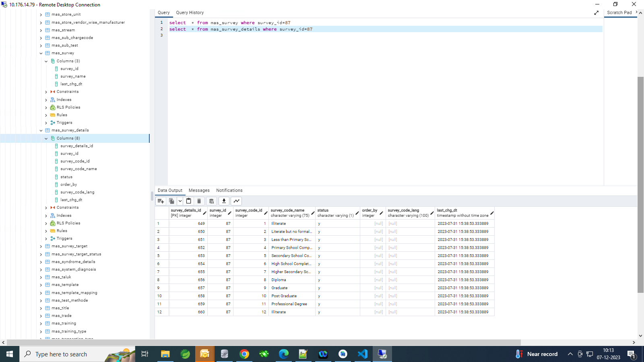Image resolution: width=644 pixels, height=362 pixels.
Task: Select the mas_syndrome_details table
Action: [x=73, y=262]
